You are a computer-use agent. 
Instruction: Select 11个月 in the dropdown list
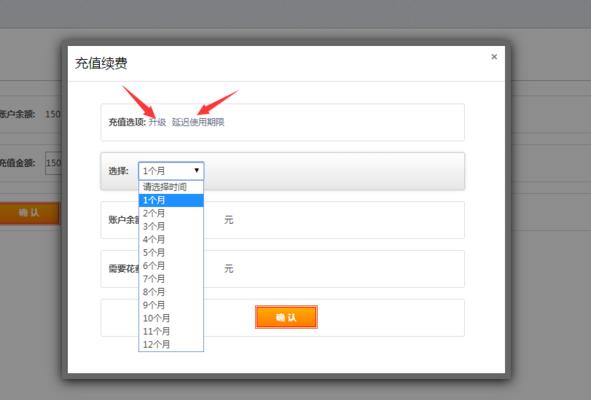[x=171, y=331]
